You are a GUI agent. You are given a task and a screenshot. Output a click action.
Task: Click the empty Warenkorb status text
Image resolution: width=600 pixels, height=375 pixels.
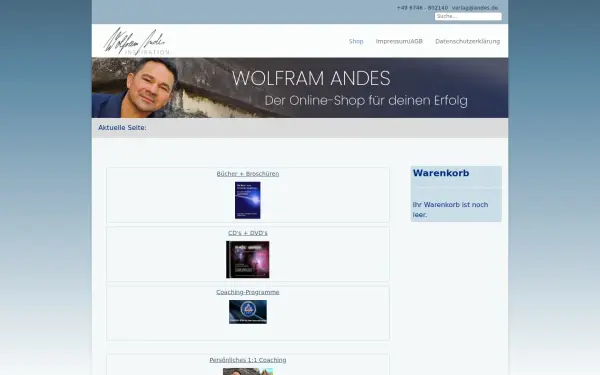pos(450,210)
